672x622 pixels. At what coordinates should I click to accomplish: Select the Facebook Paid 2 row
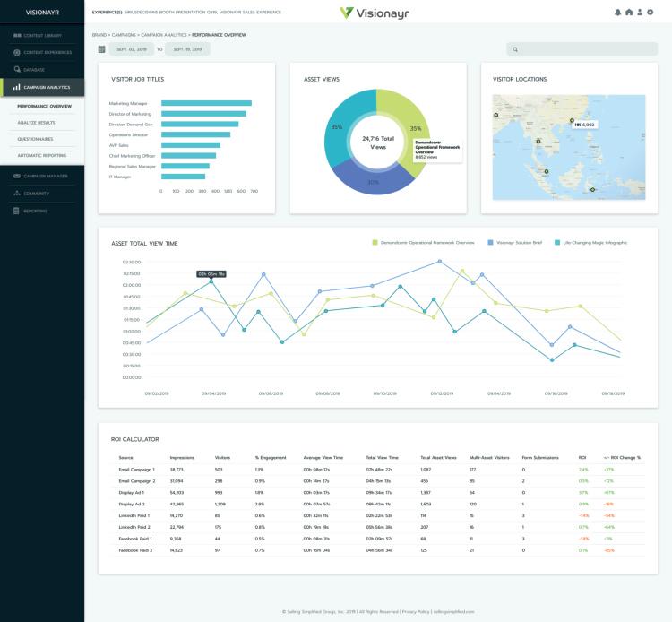click(x=377, y=550)
